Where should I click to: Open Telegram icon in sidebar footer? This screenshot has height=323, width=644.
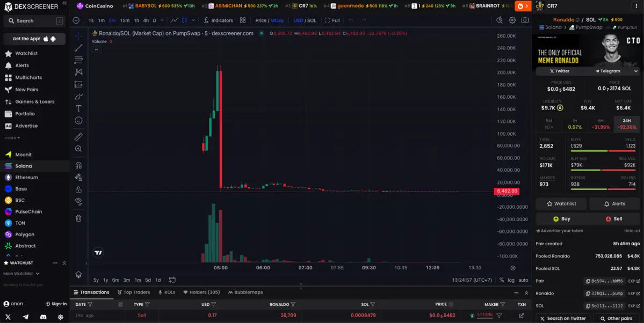pyautogui.click(x=25, y=317)
